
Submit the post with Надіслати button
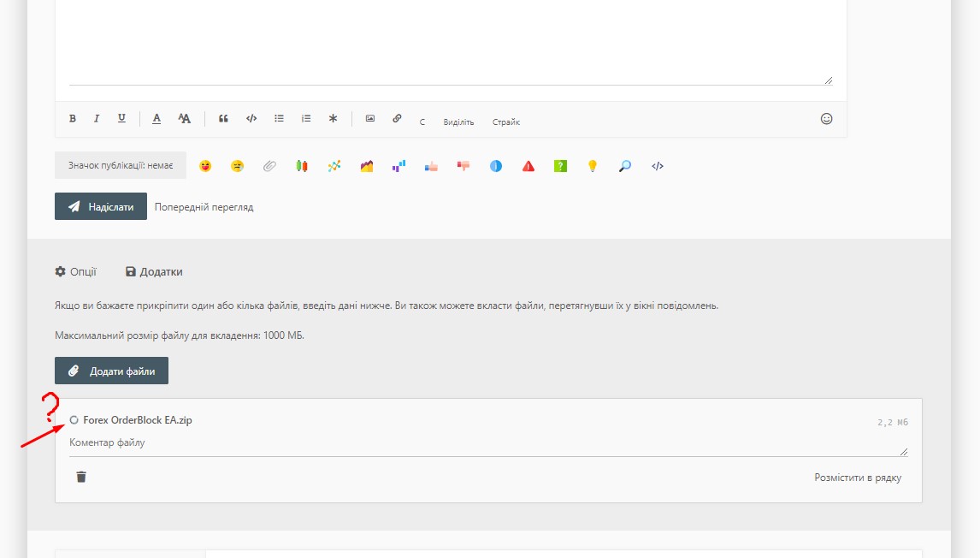pyautogui.click(x=101, y=206)
